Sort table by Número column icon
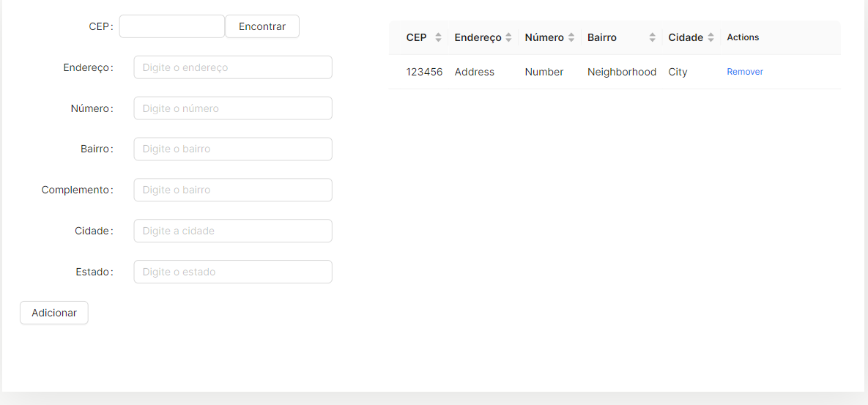Screen dimensions: 868x405 pos(571,37)
